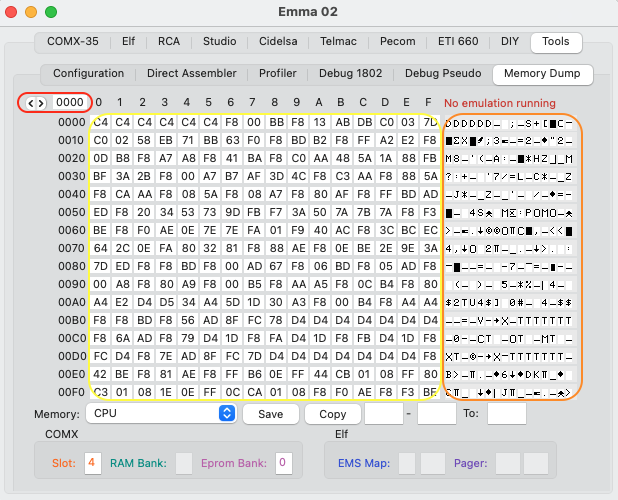The width and height of the screenshot is (618, 500).
Task: Click the 'No emulation running' status text
Action: point(500,103)
